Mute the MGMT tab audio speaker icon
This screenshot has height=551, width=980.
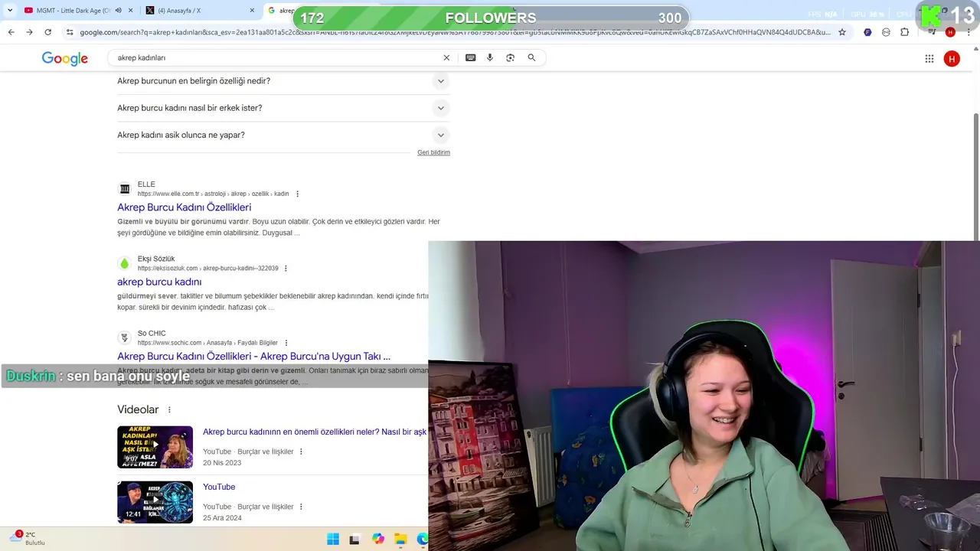point(118,11)
